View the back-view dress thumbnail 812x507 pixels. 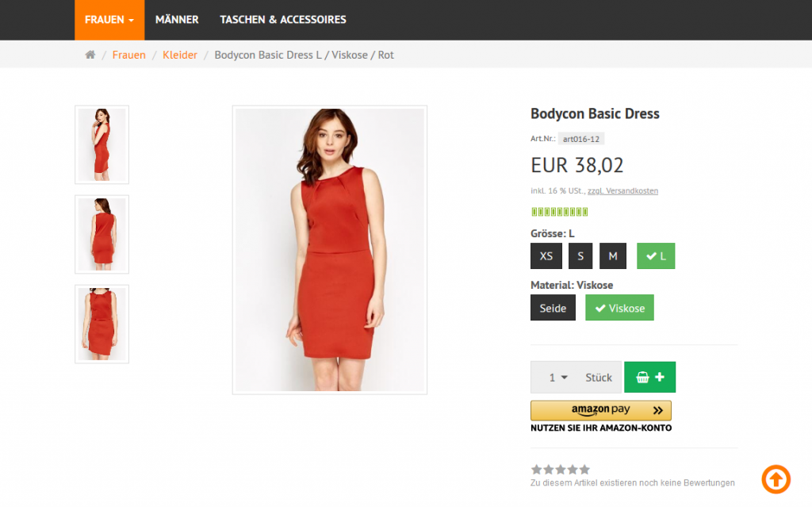[101, 234]
